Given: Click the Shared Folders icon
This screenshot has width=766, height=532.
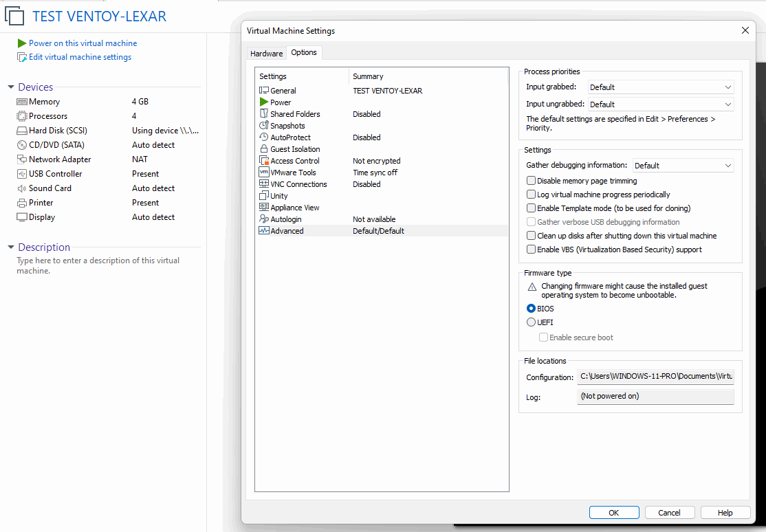Looking at the screenshot, I should tap(264, 114).
